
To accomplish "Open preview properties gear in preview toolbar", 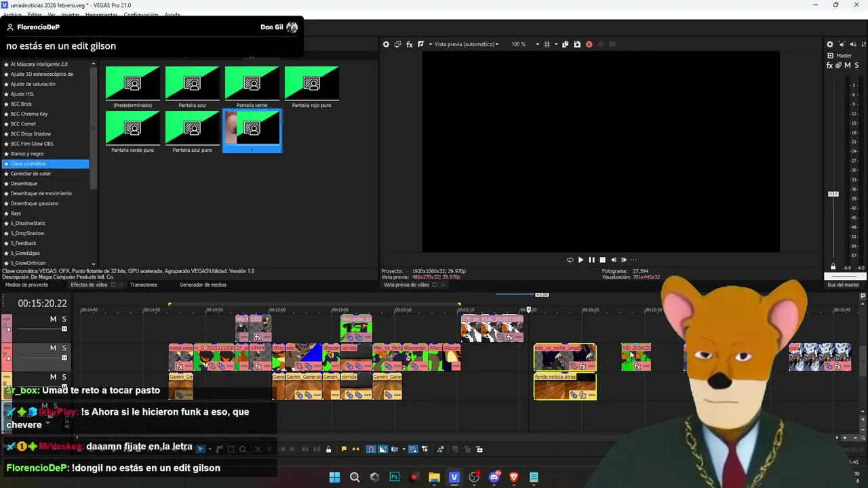I will coord(386,44).
